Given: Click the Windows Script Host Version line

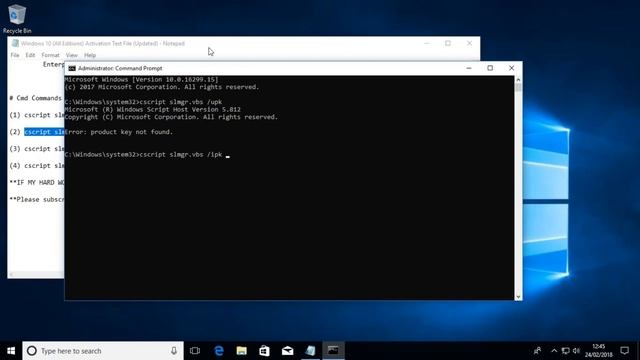Looking at the screenshot, I should pos(153,109).
